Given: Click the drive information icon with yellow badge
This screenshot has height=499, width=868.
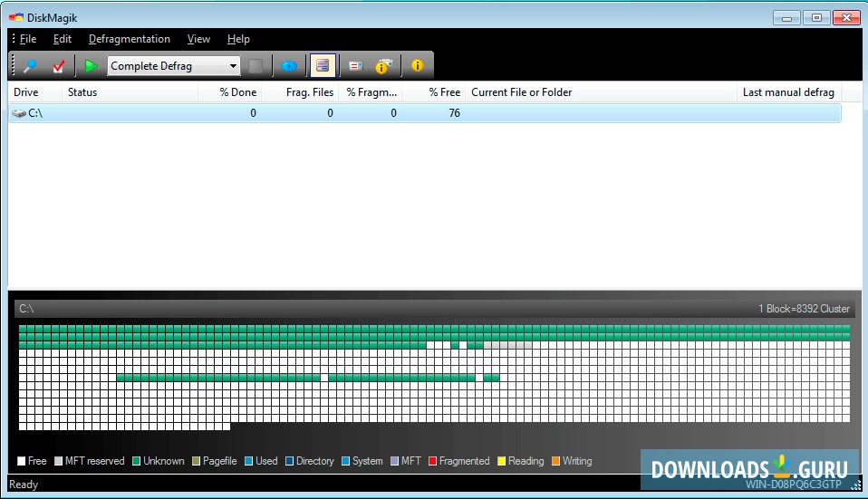Looking at the screenshot, I should (x=384, y=66).
